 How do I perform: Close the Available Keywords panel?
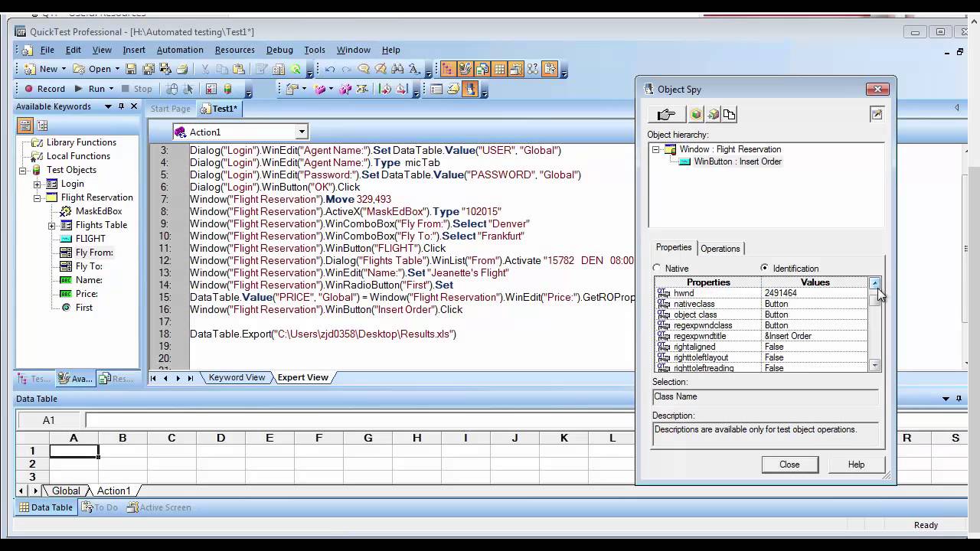pyautogui.click(x=133, y=106)
